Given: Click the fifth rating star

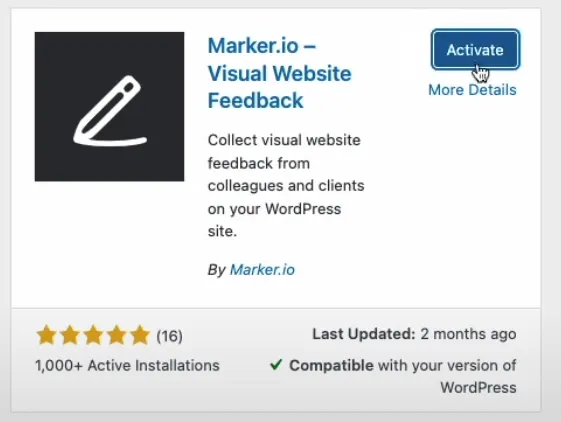Looking at the screenshot, I should (140, 335).
